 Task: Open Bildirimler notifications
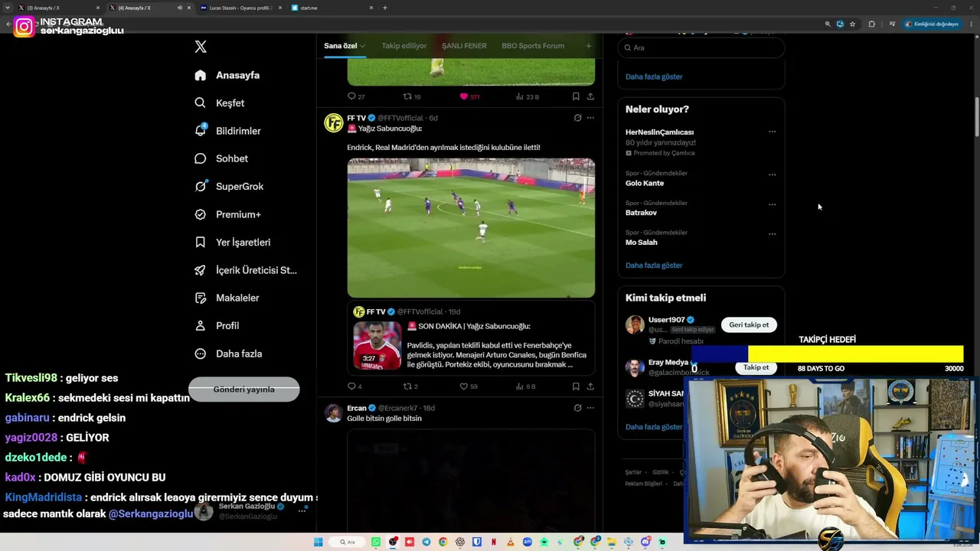(x=227, y=131)
